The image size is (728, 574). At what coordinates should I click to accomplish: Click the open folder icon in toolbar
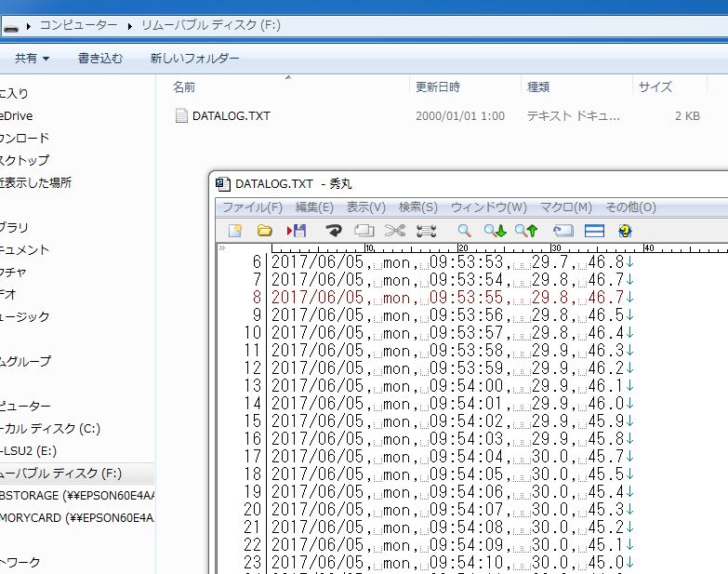tap(265, 230)
